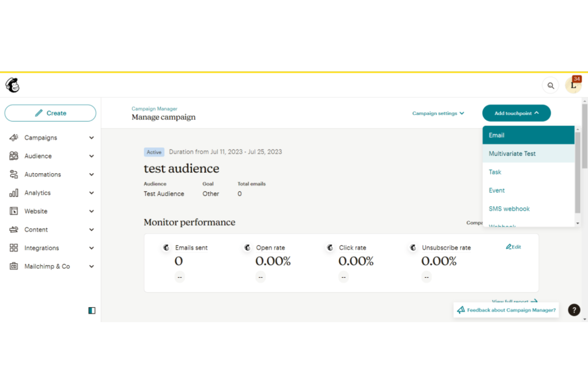Image resolution: width=588 pixels, height=392 pixels.
Task: Open the Automations sidebar icon
Action: point(14,174)
